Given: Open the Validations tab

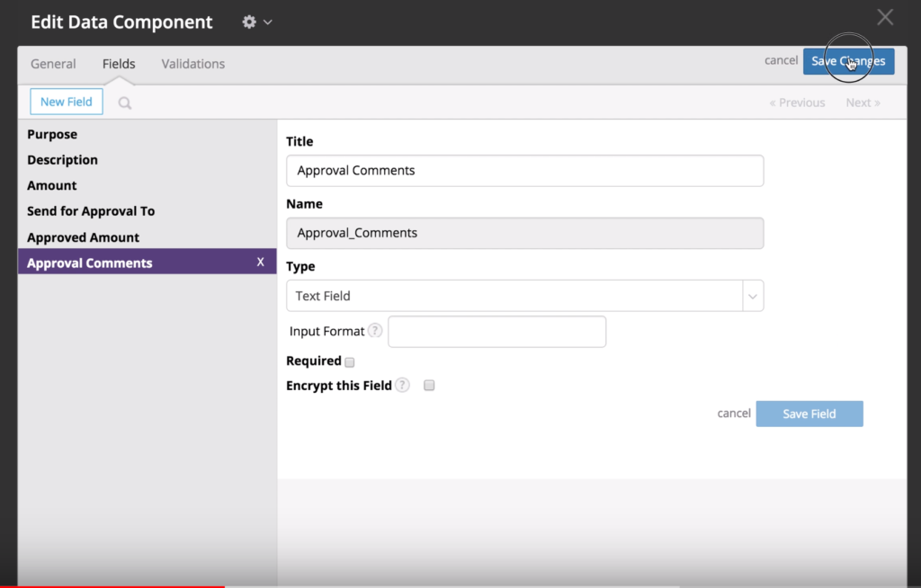Looking at the screenshot, I should [192, 64].
